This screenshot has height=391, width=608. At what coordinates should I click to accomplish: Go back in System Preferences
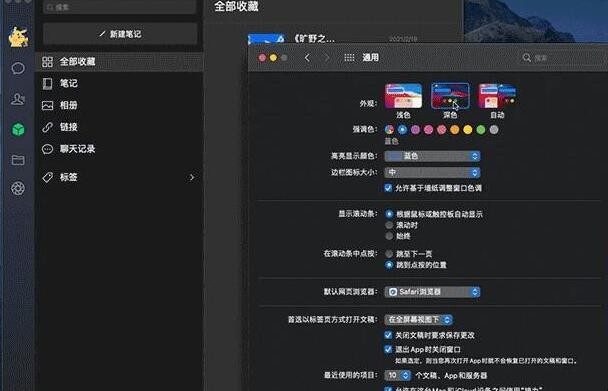tap(307, 58)
